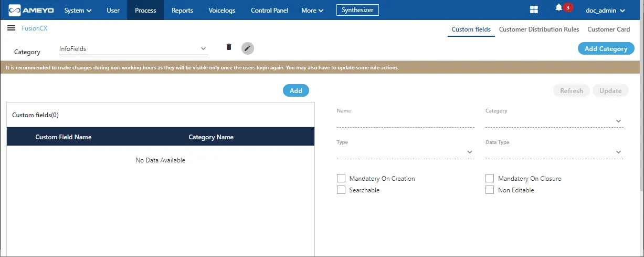The width and height of the screenshot is (644, 257).
Task: Open the Control Panel menu
Action: pos(270,10)
